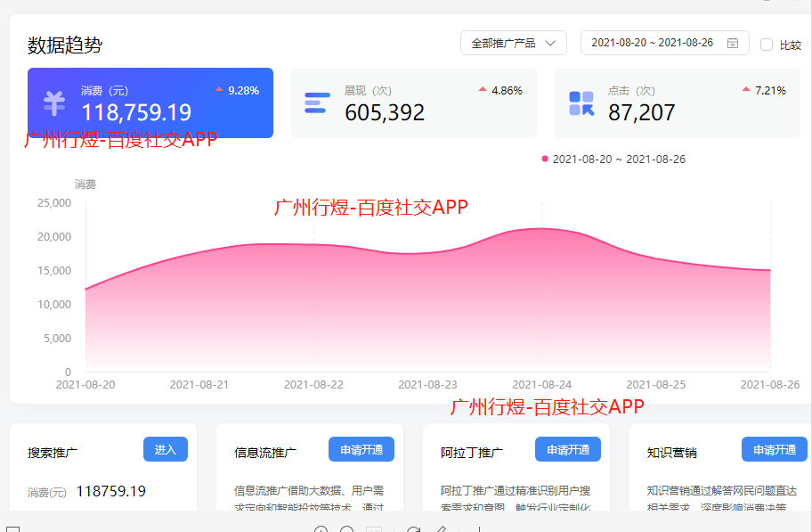Screen dimensions: 812x532
Task: Click y-axis label 15,000
Action: (x=53, y=270)
